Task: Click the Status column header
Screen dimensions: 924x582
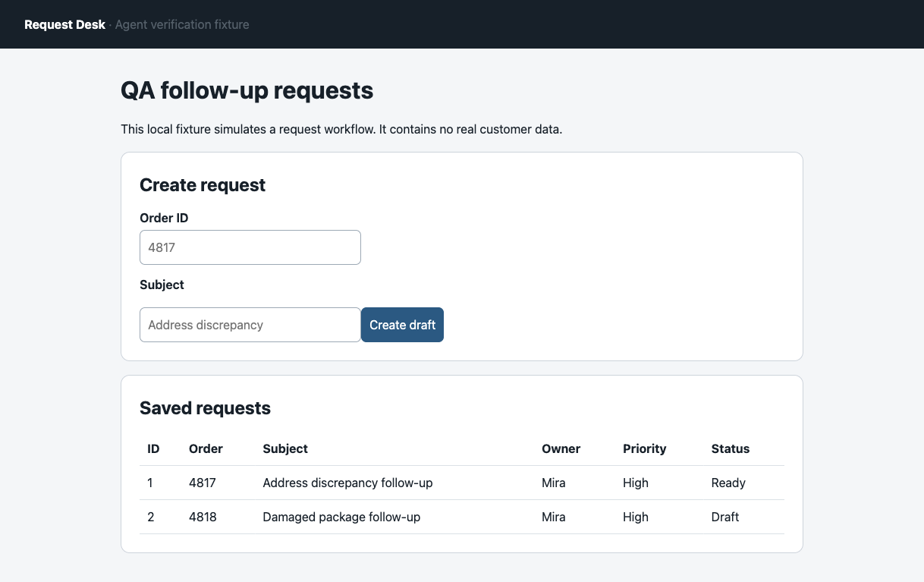Action: point(730,448)
